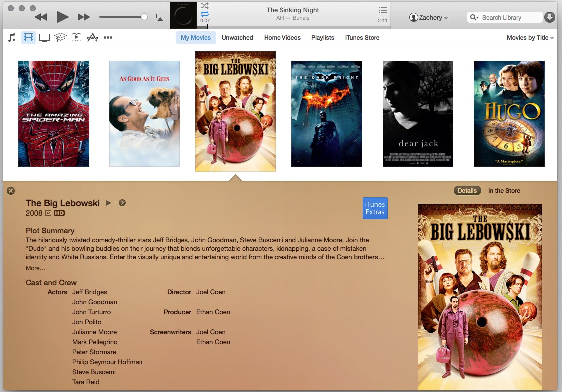Click director name Joel Coen
This screenshot has height=392, width=562.
(x=211, y=292)
